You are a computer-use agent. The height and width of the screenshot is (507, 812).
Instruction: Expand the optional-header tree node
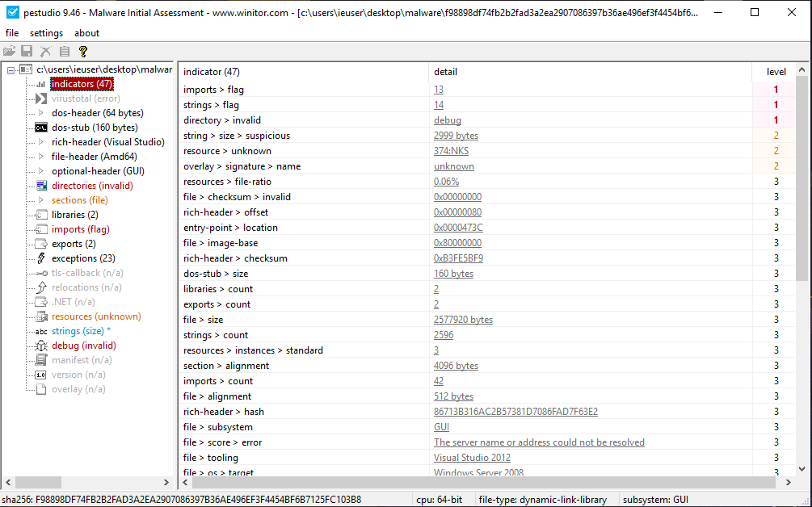click(x=41, y=170)
